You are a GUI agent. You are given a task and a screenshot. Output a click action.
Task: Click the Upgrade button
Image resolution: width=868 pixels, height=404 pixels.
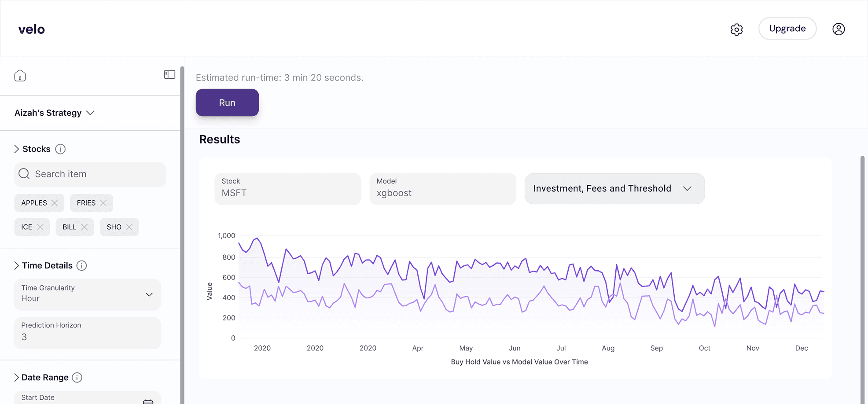(x=787, y=29)
